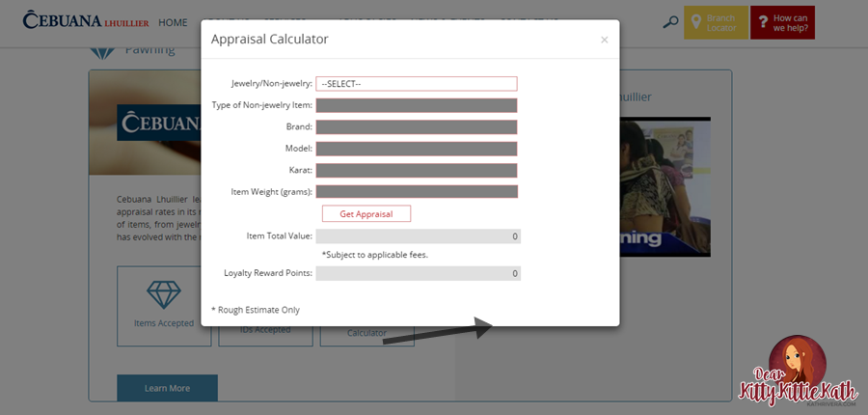868x415 pixels.
Task: Open the Karat dropdown field
Action: coord(417,170)
